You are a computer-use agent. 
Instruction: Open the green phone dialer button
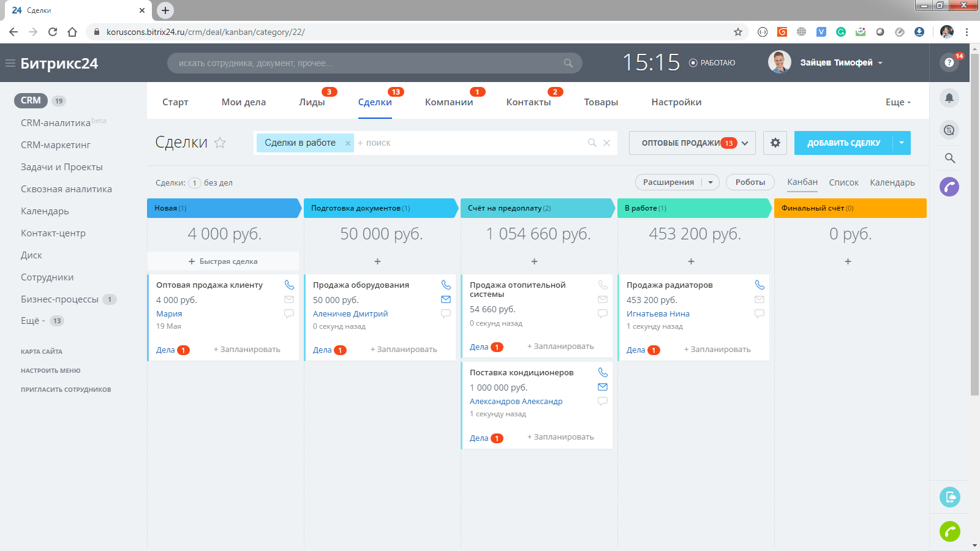[949, 531]
